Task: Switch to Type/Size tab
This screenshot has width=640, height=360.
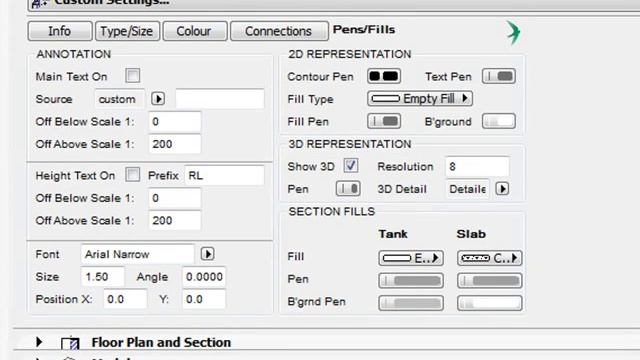Action: click(x=127, y=31)
